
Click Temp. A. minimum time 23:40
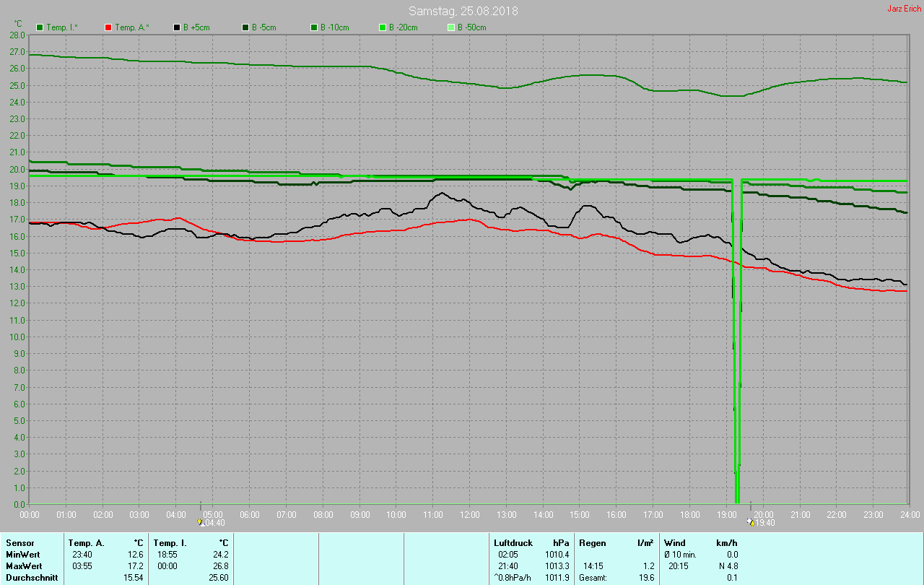[82, 554]
